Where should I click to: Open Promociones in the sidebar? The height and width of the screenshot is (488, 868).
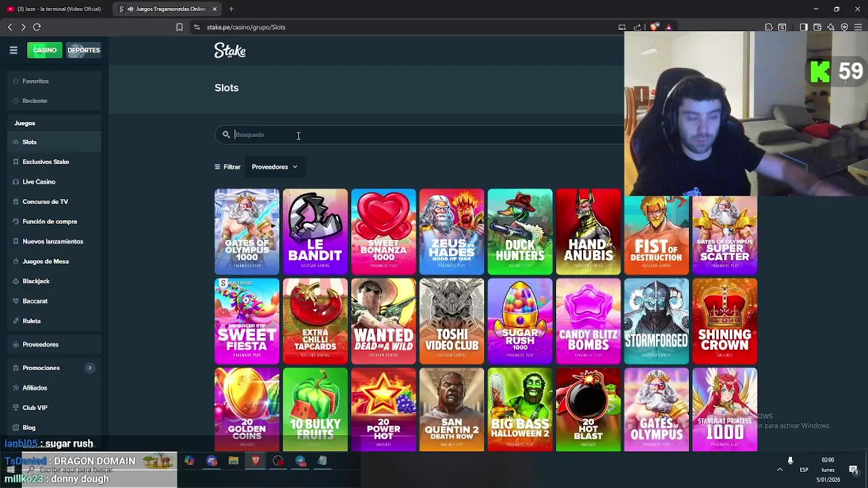pyautogui.click(x=41, y=368)
